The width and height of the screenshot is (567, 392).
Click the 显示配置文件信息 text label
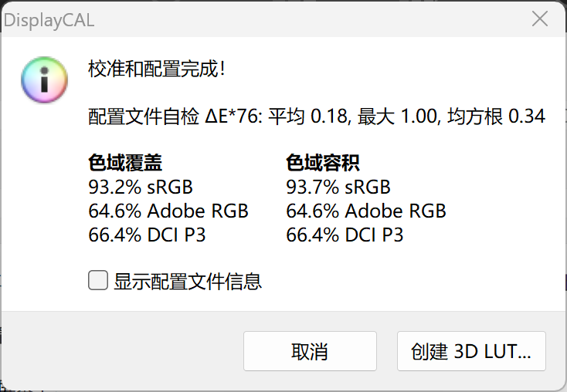188,282
